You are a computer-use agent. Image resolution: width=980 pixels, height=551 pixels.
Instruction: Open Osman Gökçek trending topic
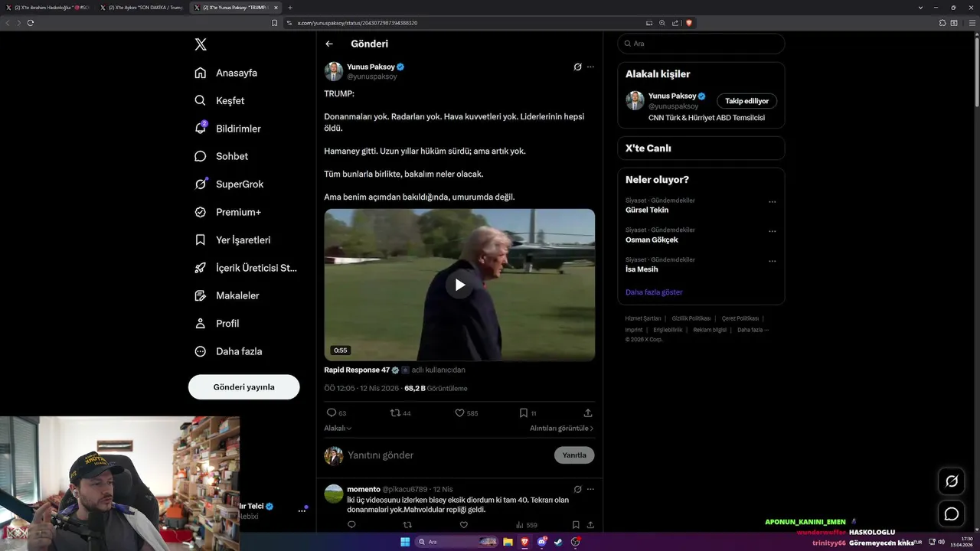[652, 240]
